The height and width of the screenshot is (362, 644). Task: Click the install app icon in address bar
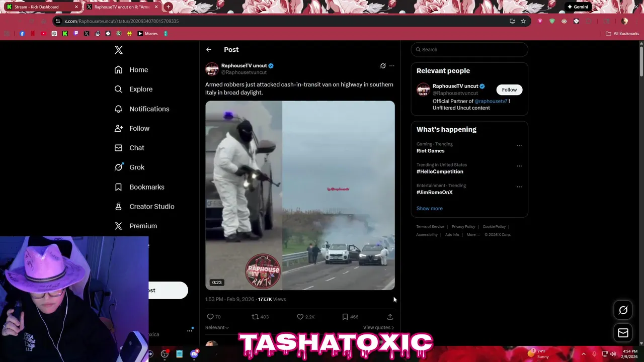click(512, 21)
